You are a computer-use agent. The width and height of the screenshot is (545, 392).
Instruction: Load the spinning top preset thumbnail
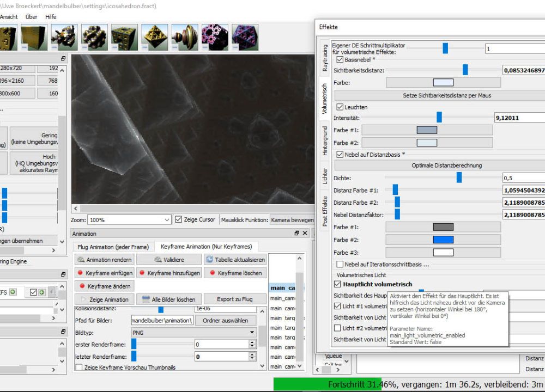click(x=185, y=37)
